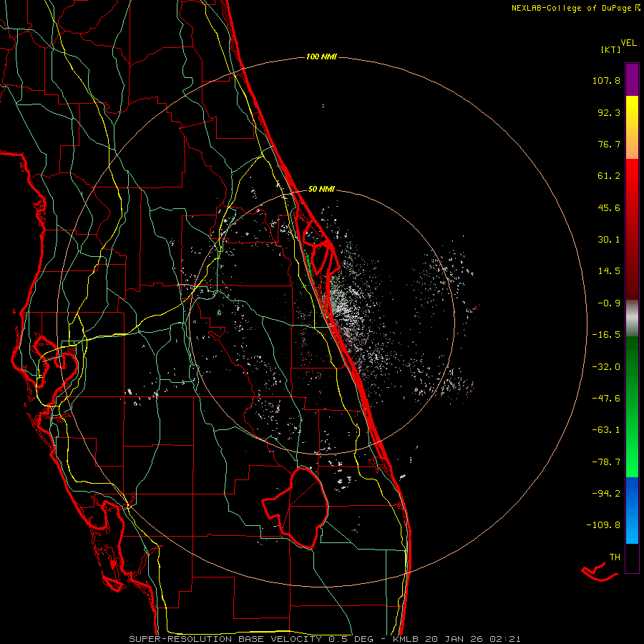Click the TH legend label
The width and height of the screenshot is (644, 644).
click(615, 557)
